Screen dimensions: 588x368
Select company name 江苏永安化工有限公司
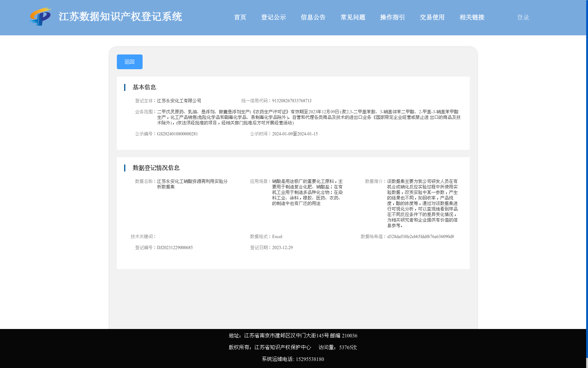(x=179, y=101)
